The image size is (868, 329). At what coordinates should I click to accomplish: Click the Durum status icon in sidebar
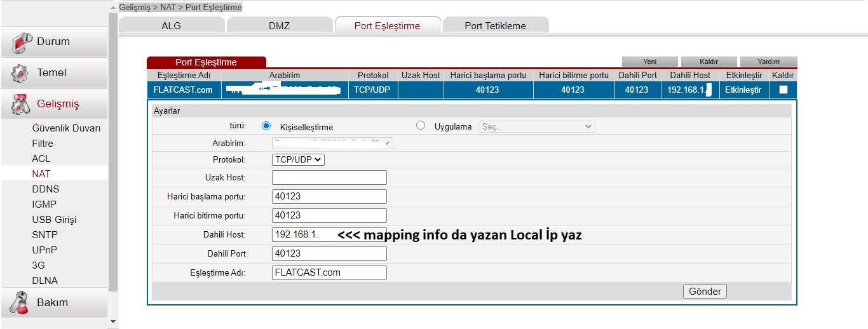click(21, 42)
